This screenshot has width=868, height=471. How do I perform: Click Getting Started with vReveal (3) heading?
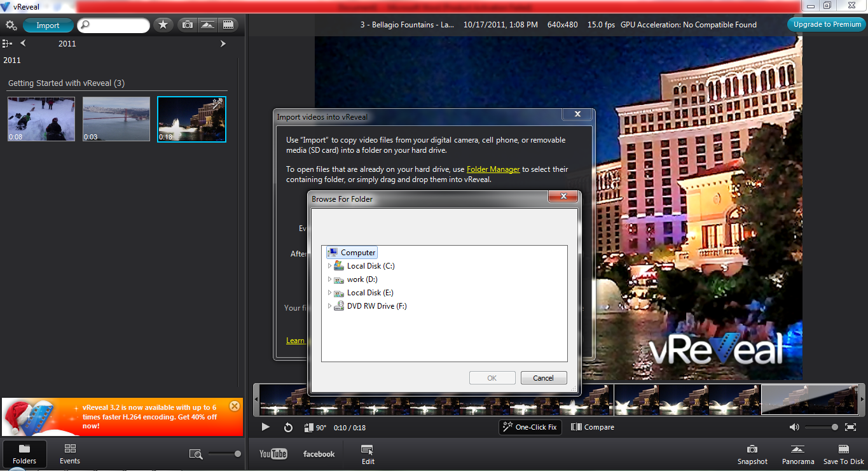point(66,83)
